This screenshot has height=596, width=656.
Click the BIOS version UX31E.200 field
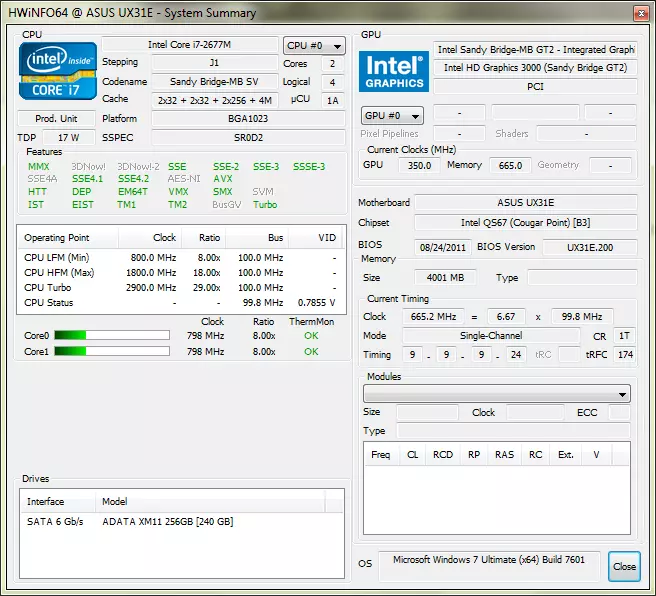pos(589,247)
